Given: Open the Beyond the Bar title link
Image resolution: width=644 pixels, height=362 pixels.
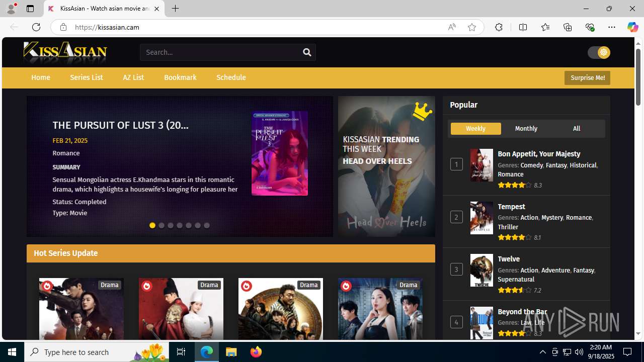Looking at the screenshot, I should [522, 312].
